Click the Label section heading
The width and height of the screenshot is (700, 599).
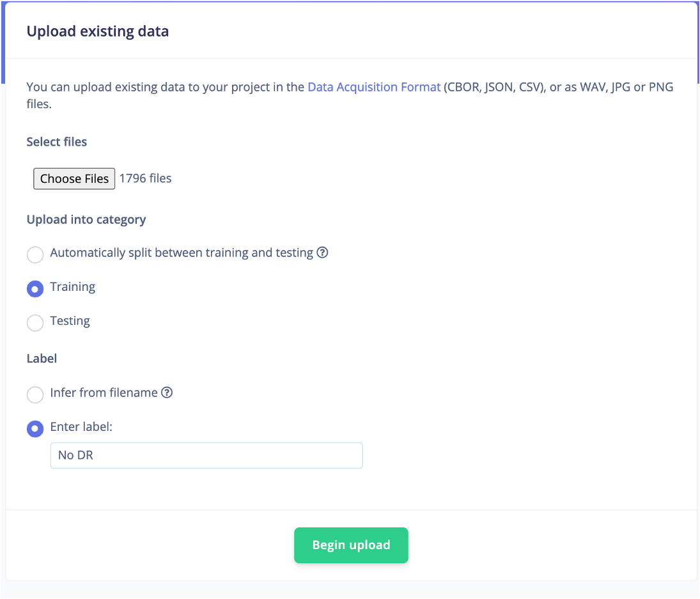tap(42, 358)
